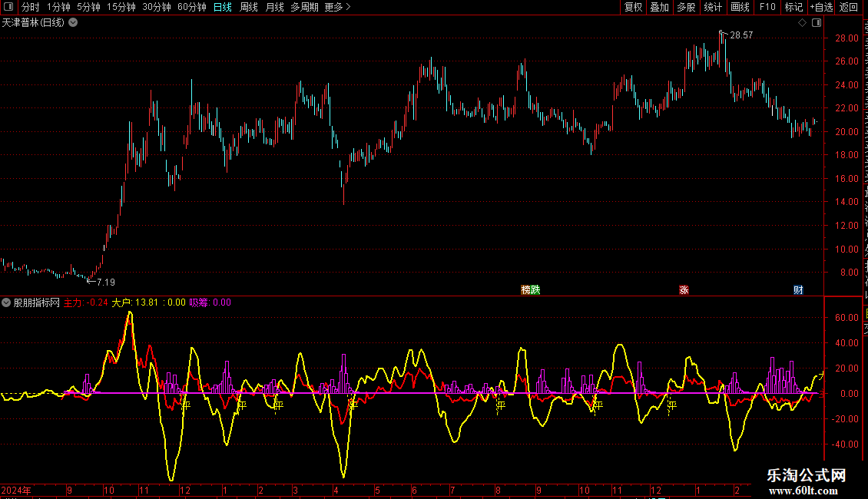Click the diamond icon above the price axis

(x=802, y=23)
